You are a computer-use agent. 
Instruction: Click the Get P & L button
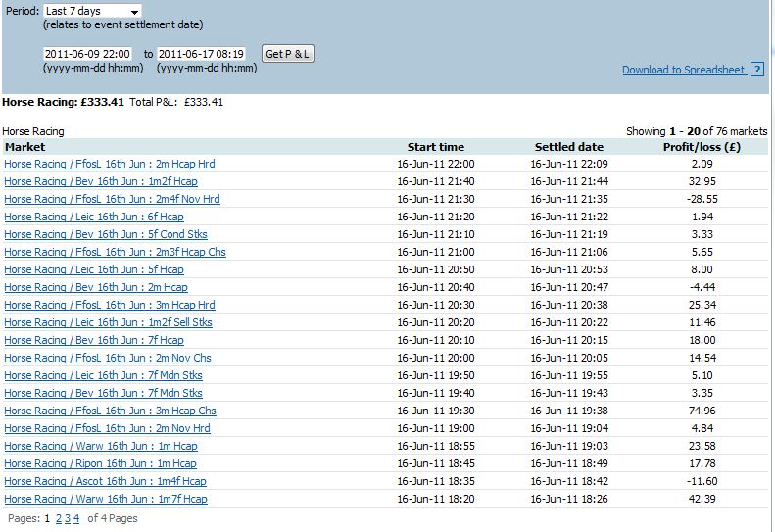tap(287, 54)
